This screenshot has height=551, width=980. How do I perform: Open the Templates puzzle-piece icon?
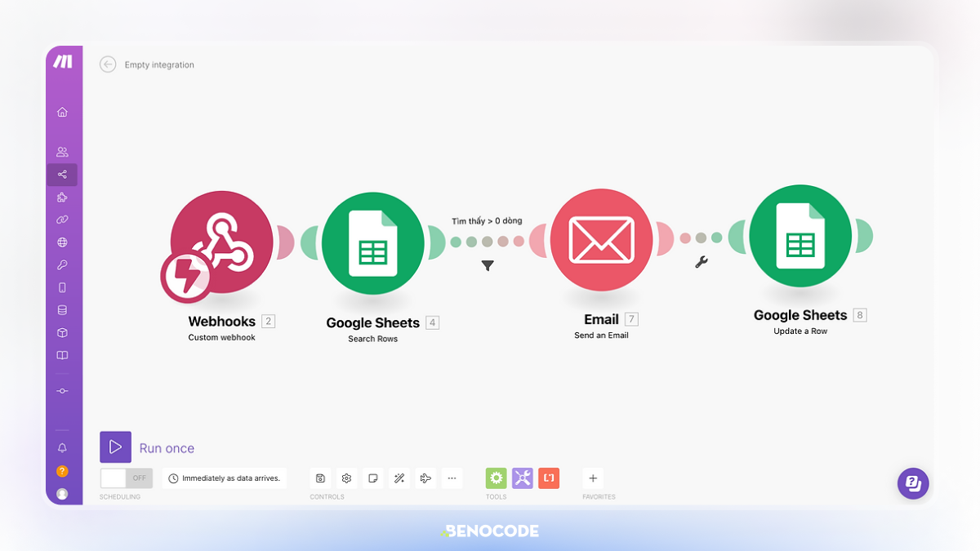pyautogui.click(x=62, y=198)
